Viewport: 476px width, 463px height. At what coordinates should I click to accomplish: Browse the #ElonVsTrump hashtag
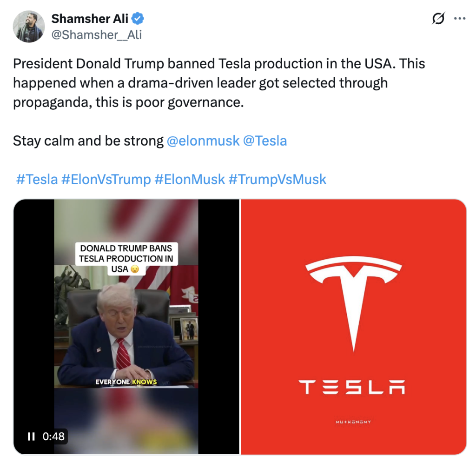click(x=106, y=179)
